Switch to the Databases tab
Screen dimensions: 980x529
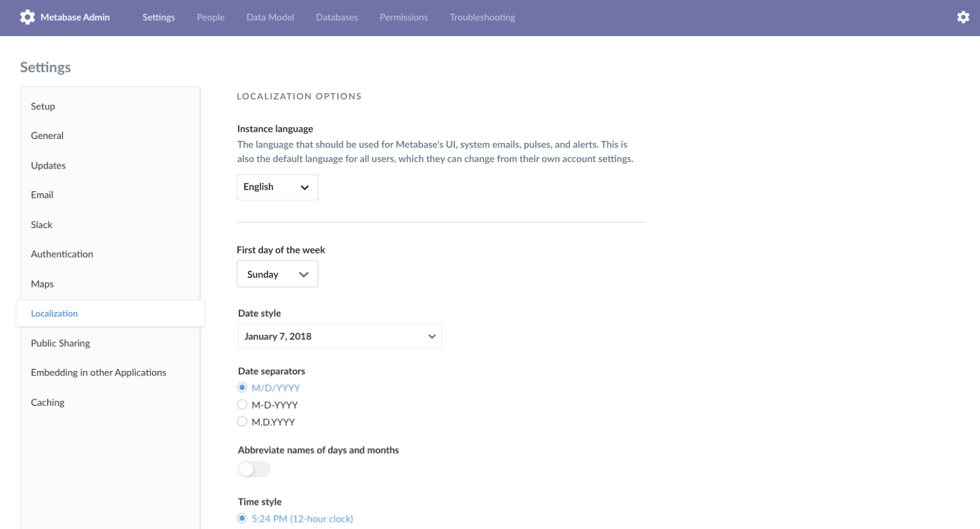337,18
